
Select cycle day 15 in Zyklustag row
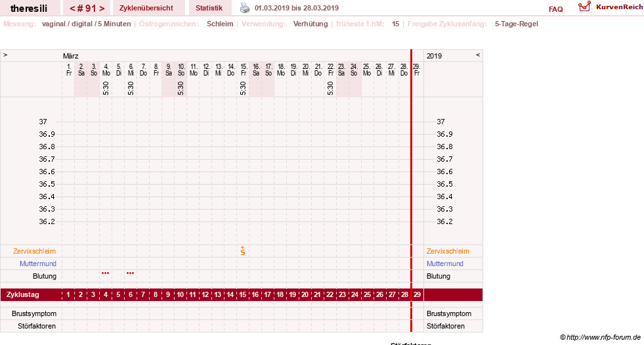tap(243, 294)
